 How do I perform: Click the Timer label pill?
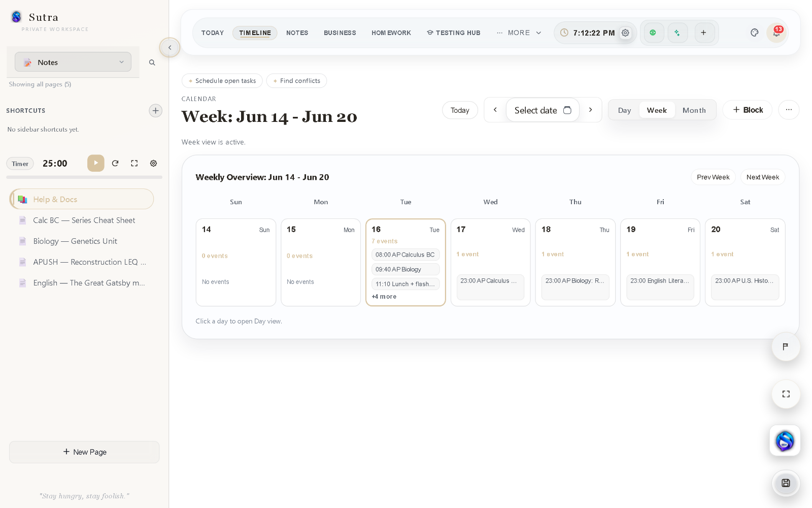click(20, 164)
